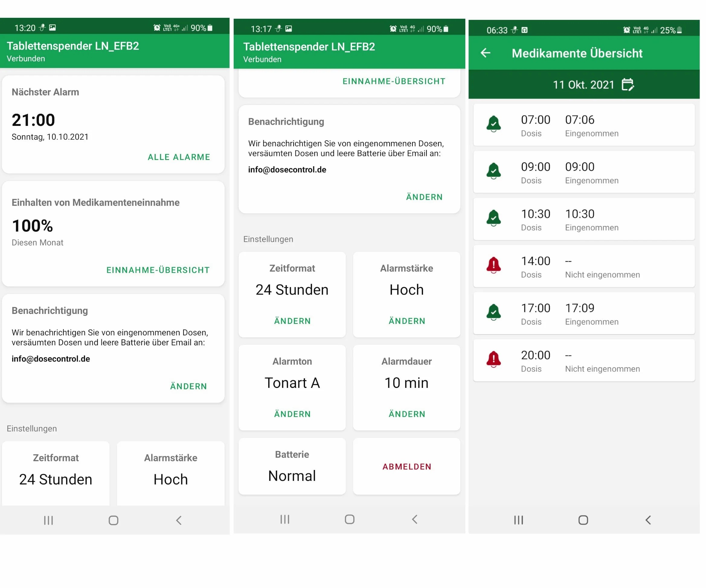
Task: Select the Zeitformat card on the left screen
Action: (56, 474)
